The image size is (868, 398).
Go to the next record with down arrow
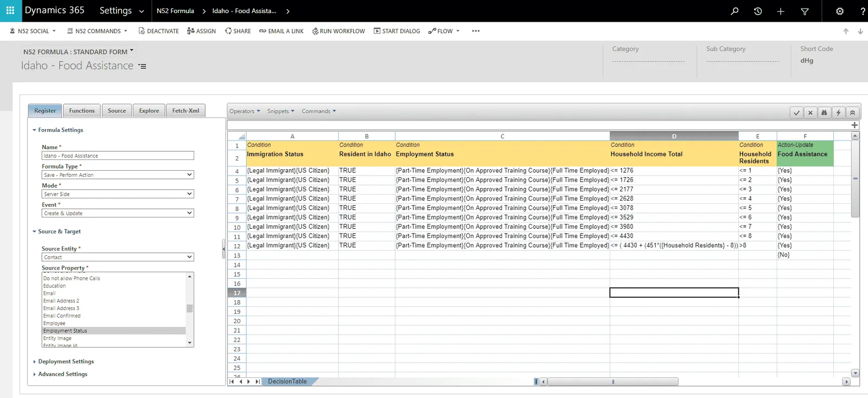[860, 31]
